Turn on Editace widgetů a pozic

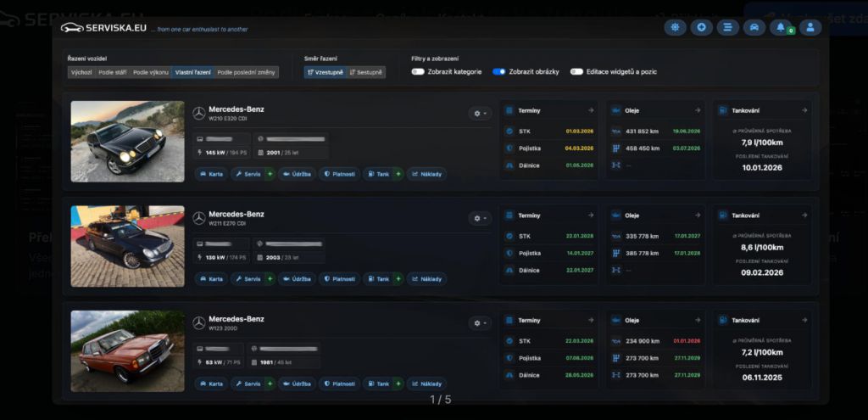[x=576, y=71]
